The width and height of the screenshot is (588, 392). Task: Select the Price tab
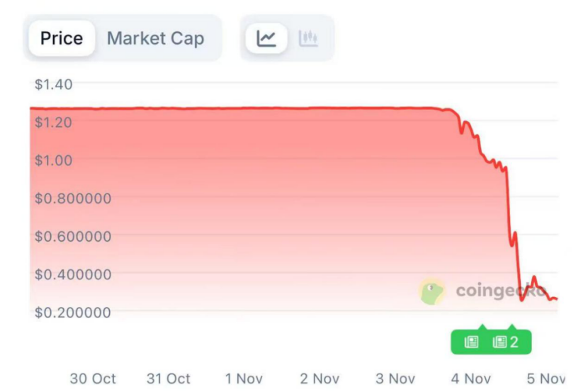pyautogui.click(x=62, y=38)
